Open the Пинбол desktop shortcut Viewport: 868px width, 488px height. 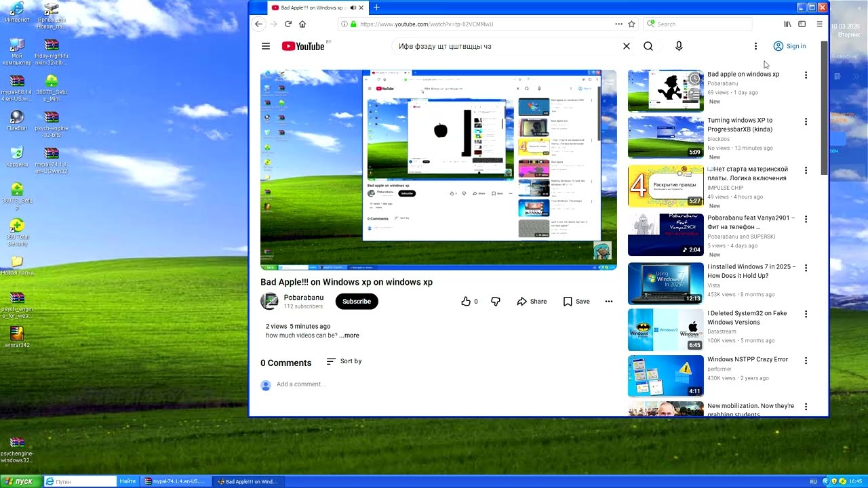click(17, 121)
